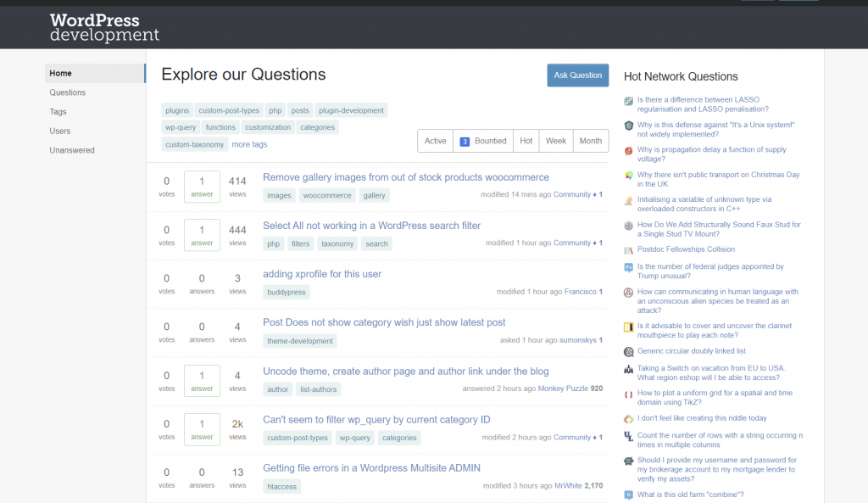
Task: Show questions from this Week
Action: [556, 142]
